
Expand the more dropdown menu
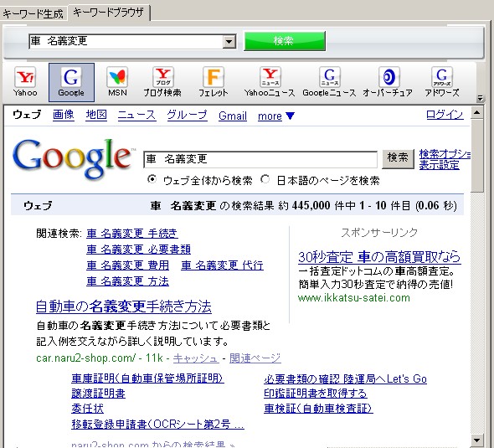click(276, 116)
